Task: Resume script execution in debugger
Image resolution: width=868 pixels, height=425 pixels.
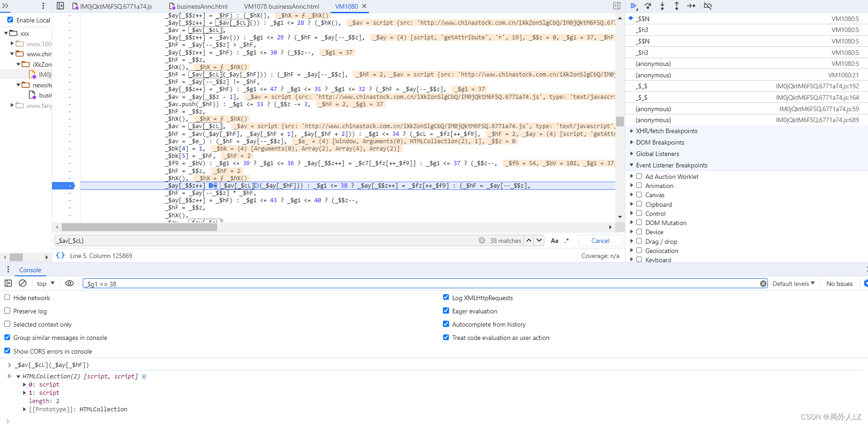Action: [x=634, y=6]
